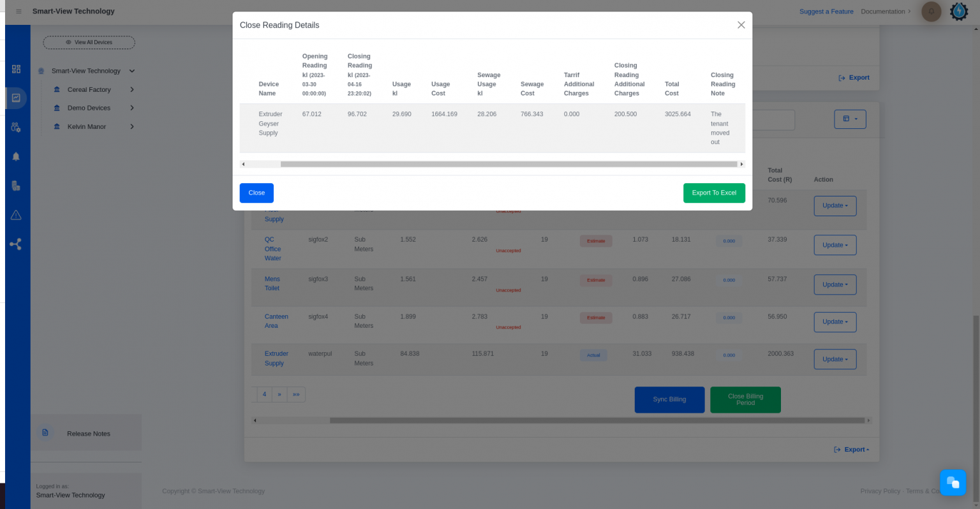The width and height of the screenshot is (980, 509).
Task: Select the chart analytics sidebar icon
Action: point(16,98)
